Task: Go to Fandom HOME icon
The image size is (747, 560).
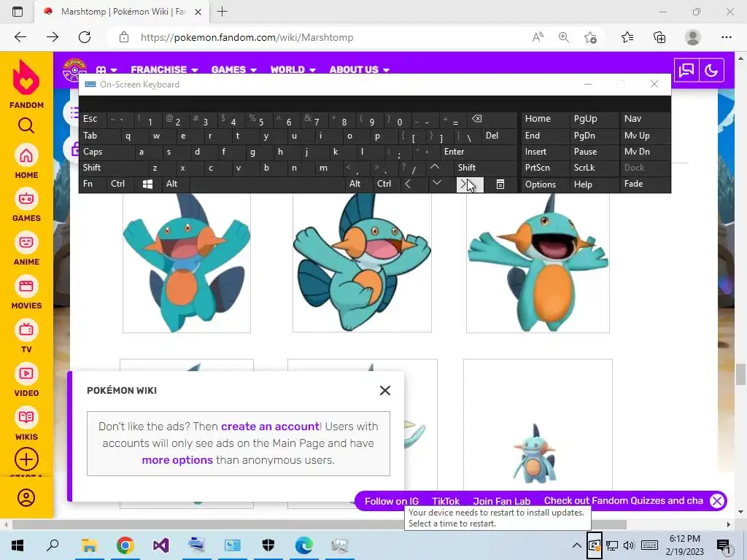Action: click(26, 155)
